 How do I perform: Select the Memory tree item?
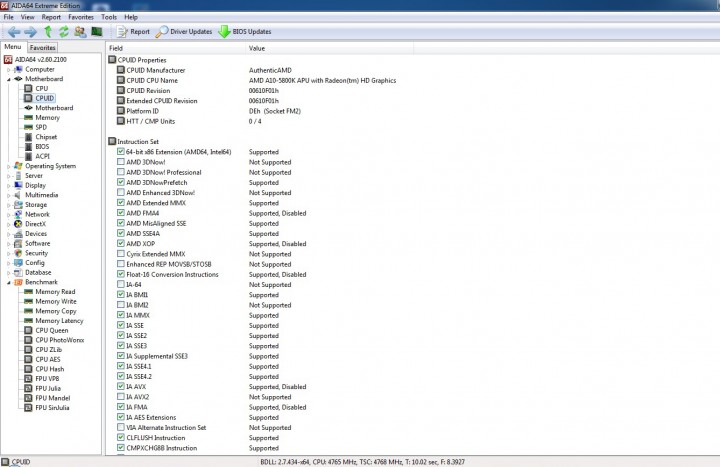42,118
